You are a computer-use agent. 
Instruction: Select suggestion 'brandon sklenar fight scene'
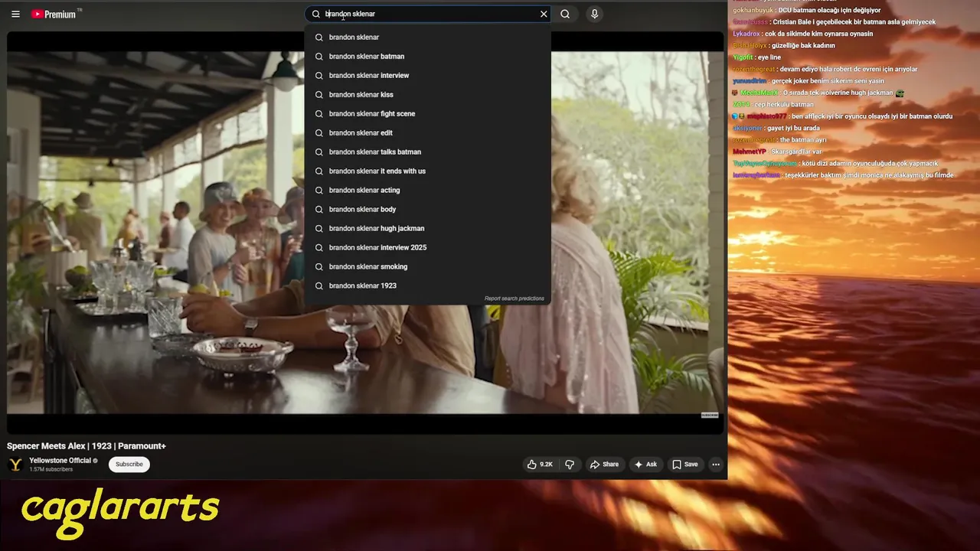[427, 113]
